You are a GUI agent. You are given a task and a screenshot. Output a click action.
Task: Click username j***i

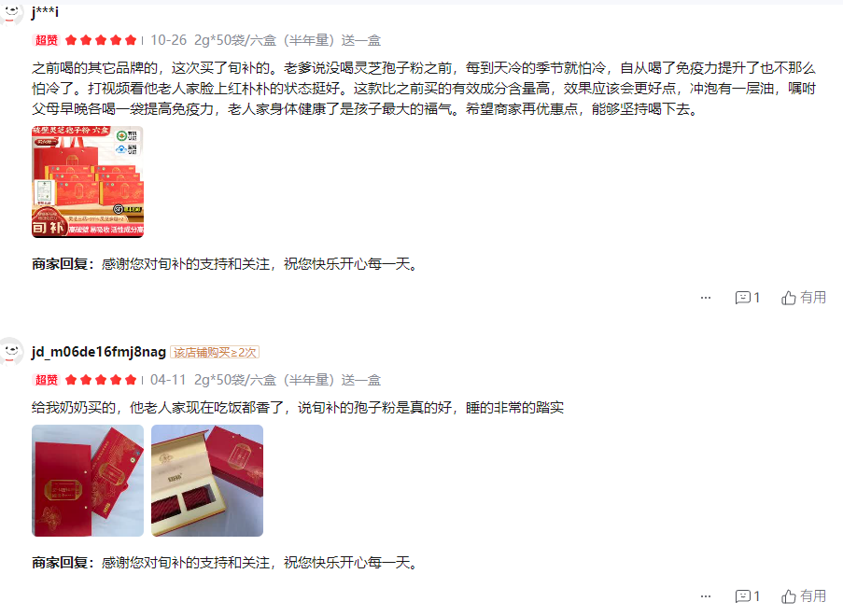coord(45,12)
